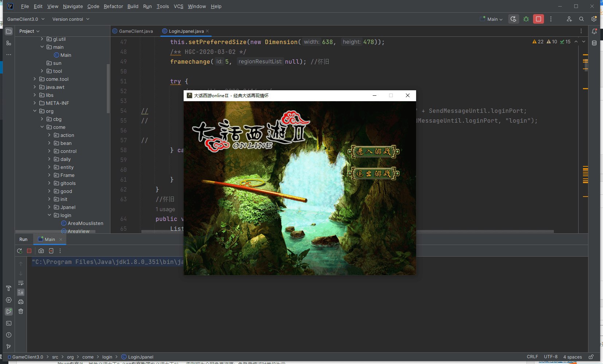Open the editor tabs options menu
The height and width of the screenshot is (364, 603).
(x=581, y=31)
